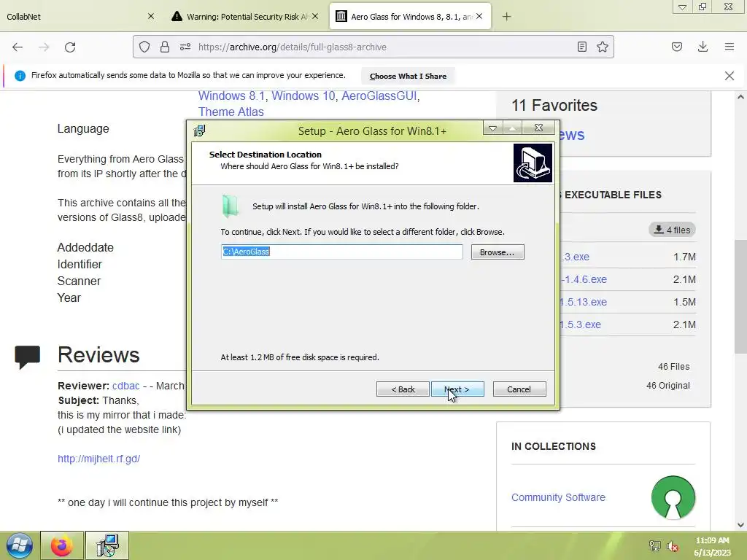Click the 11 Favorites heading
This screenshot has width=747, height=560.
tap(554, 105)
